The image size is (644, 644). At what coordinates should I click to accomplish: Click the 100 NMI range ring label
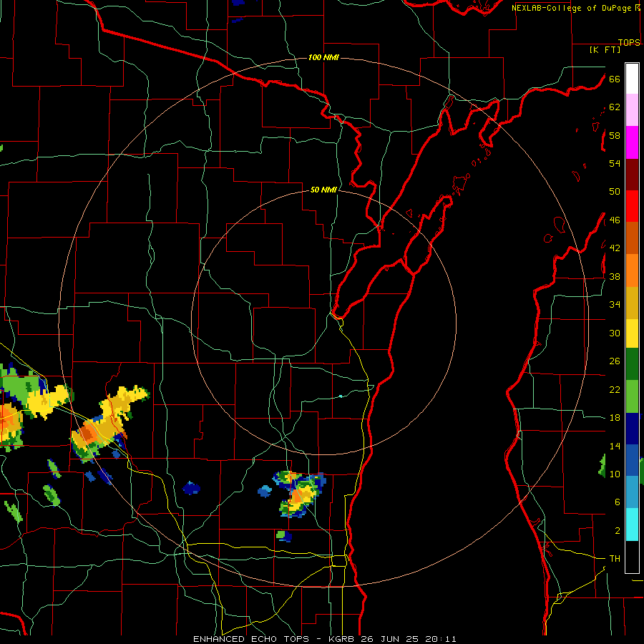[x=323, y=57]
